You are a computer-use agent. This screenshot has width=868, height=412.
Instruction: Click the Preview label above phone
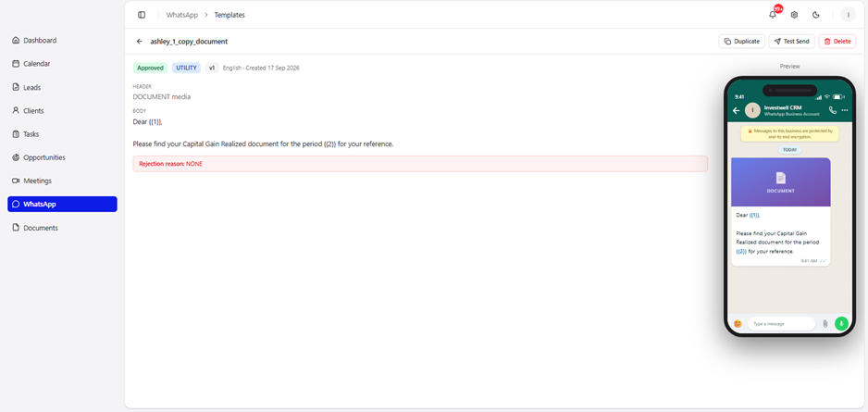click(790, 66)
